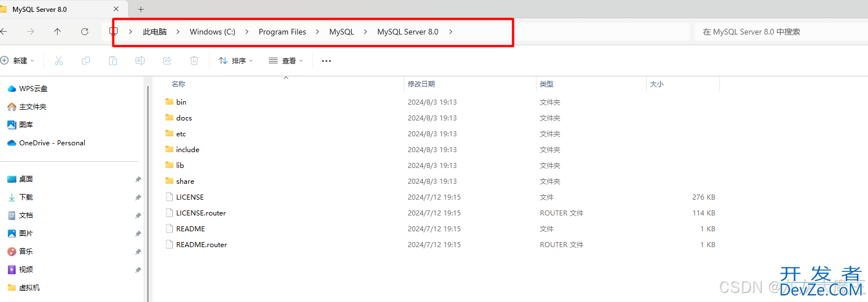
Task: Click the Paste clipboard icon
Action: (113, 61)
